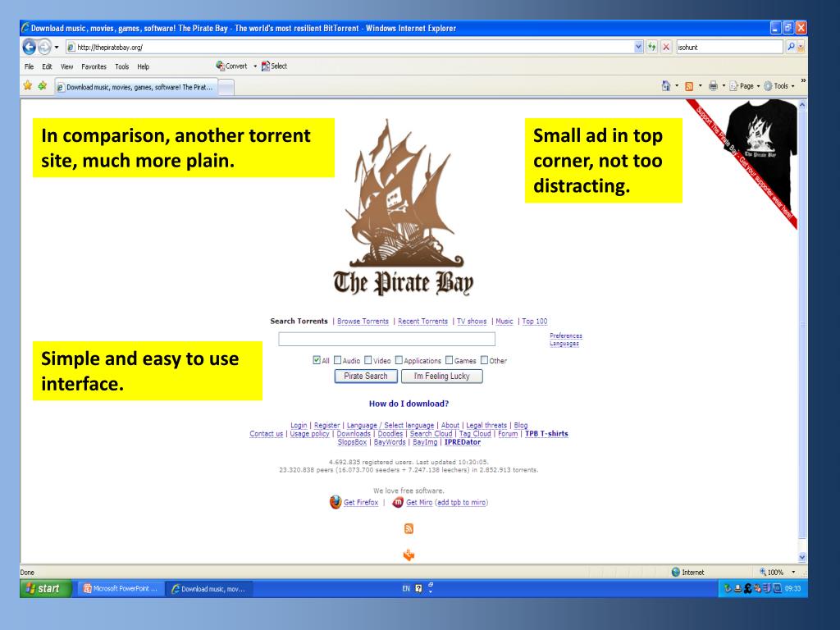840x630 pixels.
Task: Expand the address bar URL history dropdown
Action: pyautogui.click(x=638, y=47)
